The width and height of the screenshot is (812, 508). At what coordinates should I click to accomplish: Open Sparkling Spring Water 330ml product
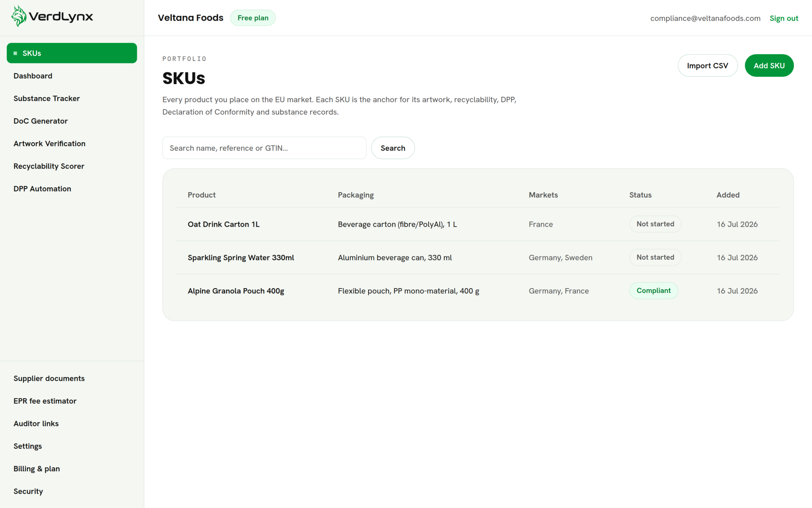pyautogui.click(x=241, y=258)
